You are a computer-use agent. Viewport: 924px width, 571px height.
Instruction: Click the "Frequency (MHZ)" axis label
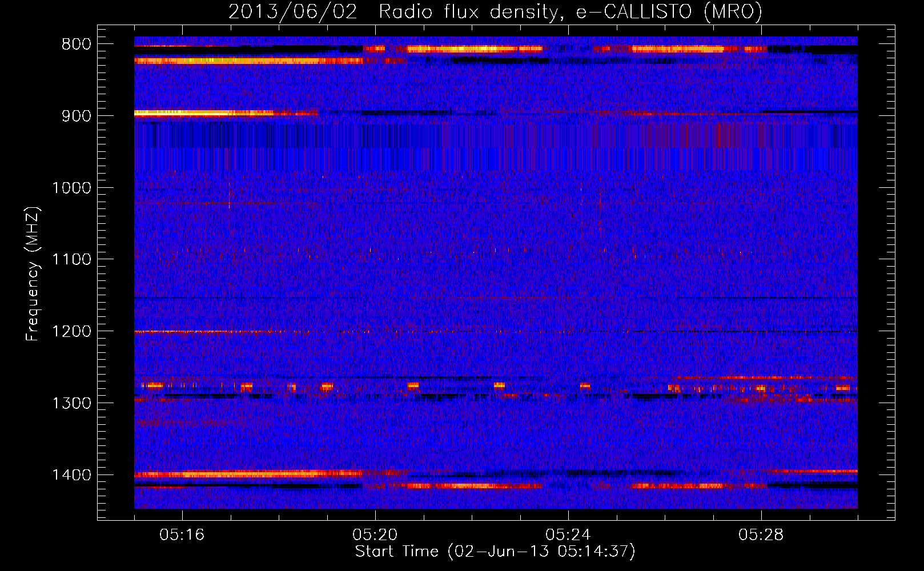click(x=33, y=274)
